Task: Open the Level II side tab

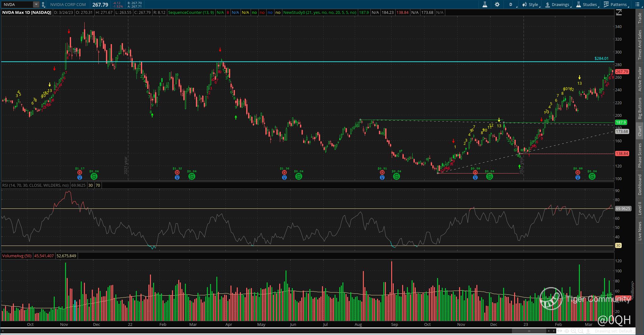Action: pyautogui.click(x=640, y=208)
